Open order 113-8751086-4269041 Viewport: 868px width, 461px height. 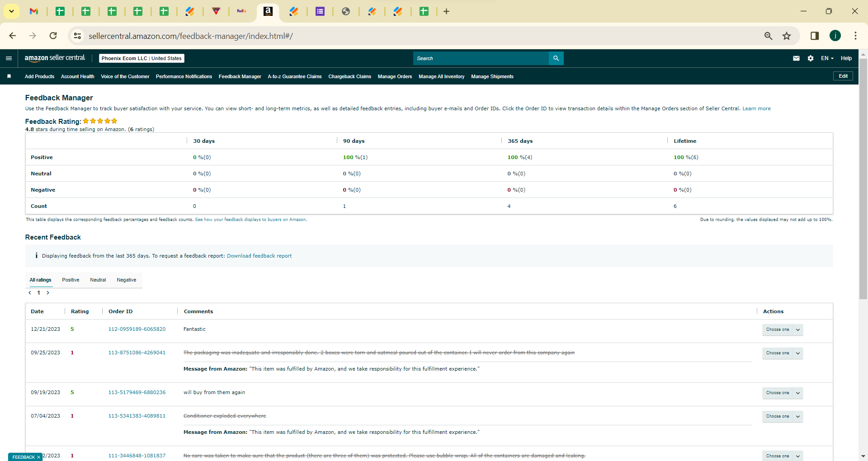[137, 353]
